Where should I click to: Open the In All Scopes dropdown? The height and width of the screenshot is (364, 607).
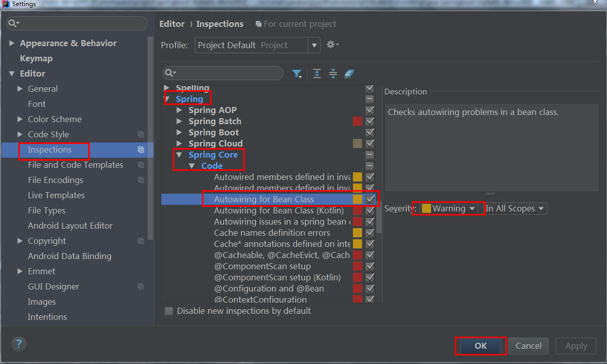click(x=515, y=208)
